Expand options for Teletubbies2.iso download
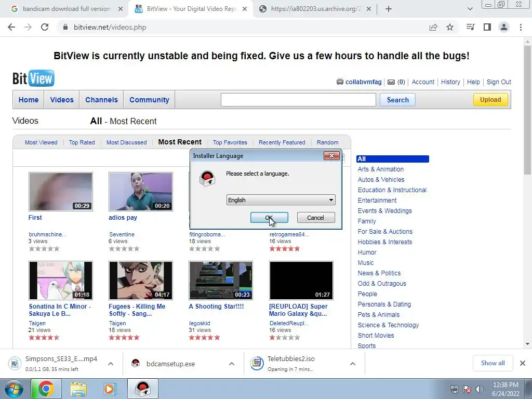This screenshot has height=399, width=532. tap(353, 364)
